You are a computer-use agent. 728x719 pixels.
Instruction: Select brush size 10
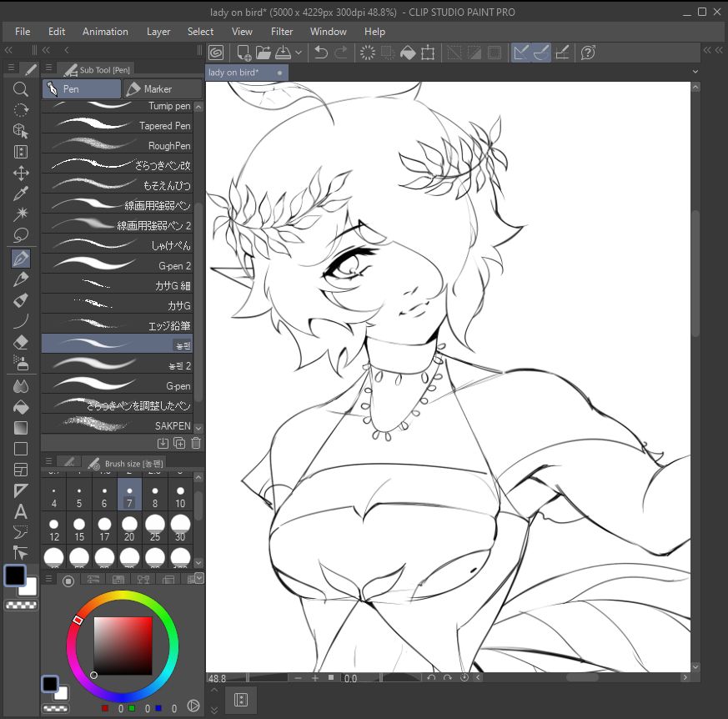(x=180, y=495)
